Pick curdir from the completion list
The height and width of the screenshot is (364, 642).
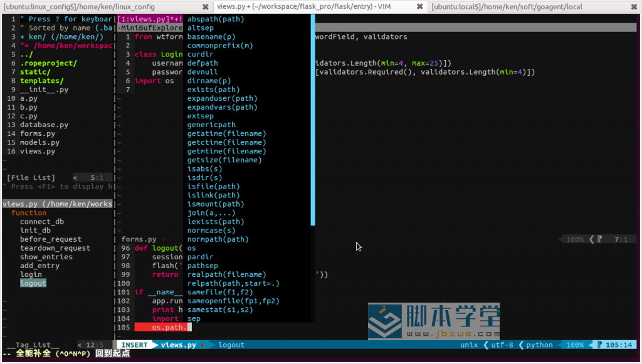[200, 54]
